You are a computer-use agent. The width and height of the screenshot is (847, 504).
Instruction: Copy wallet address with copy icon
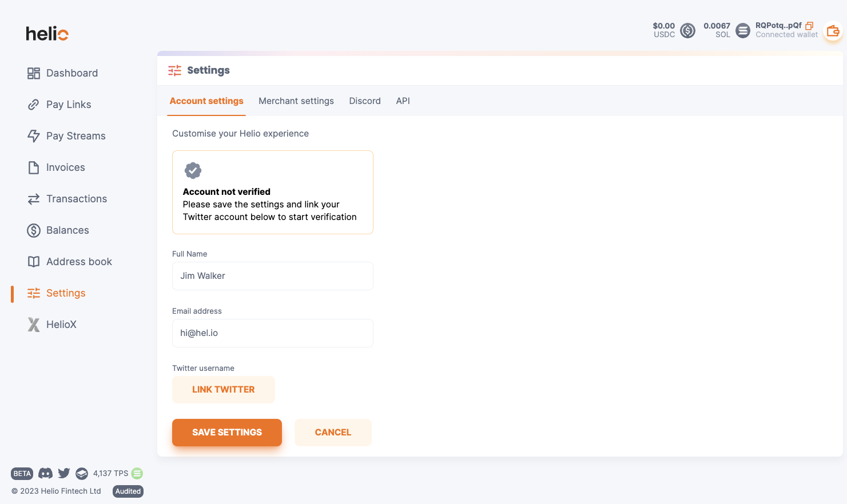click(x=809, y=26)
